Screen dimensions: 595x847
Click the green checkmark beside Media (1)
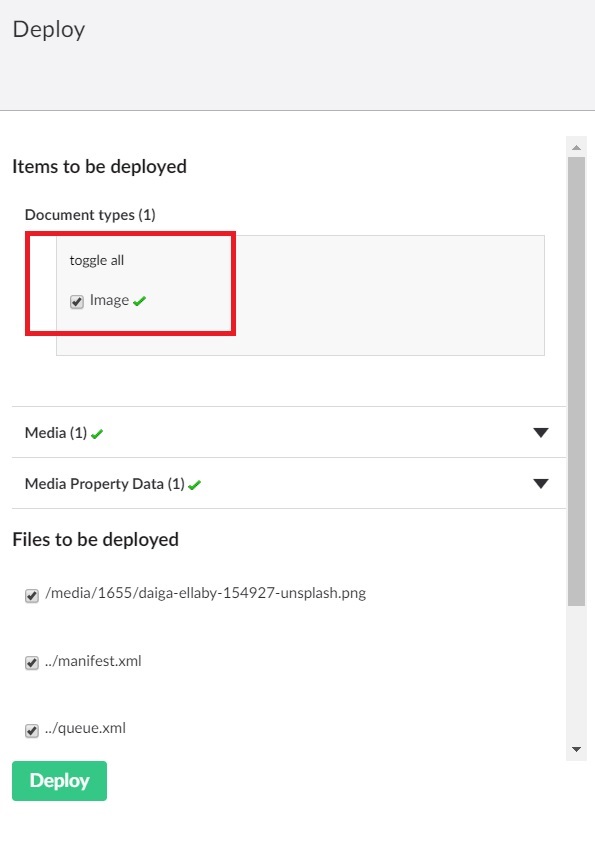(x=97, y=434)
